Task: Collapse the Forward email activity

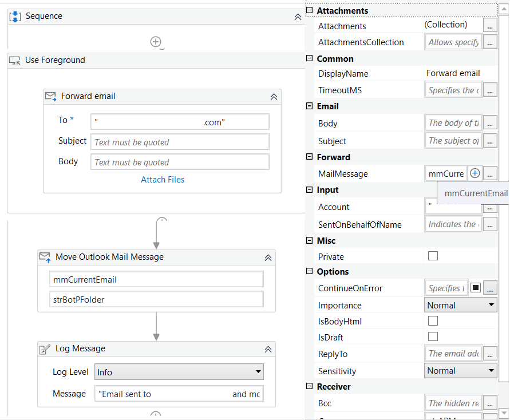Action: (x=274, y=97)
